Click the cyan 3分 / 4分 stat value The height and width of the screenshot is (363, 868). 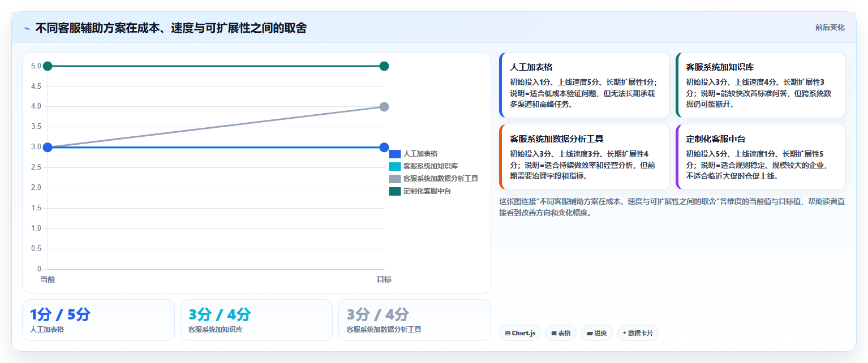[220, 314]
